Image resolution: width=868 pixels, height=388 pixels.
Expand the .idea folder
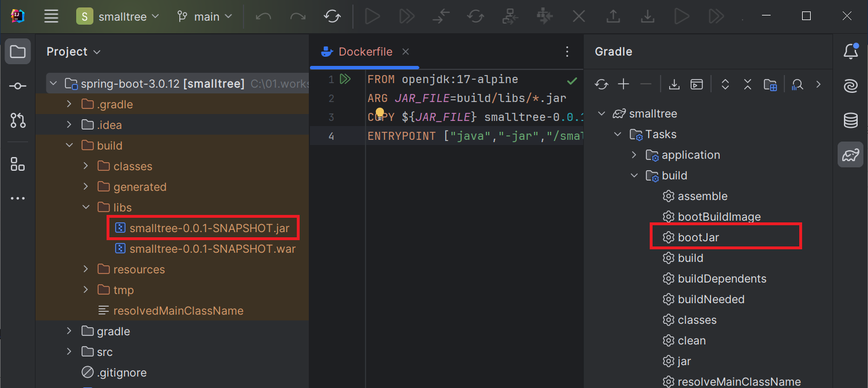(69, 125)
